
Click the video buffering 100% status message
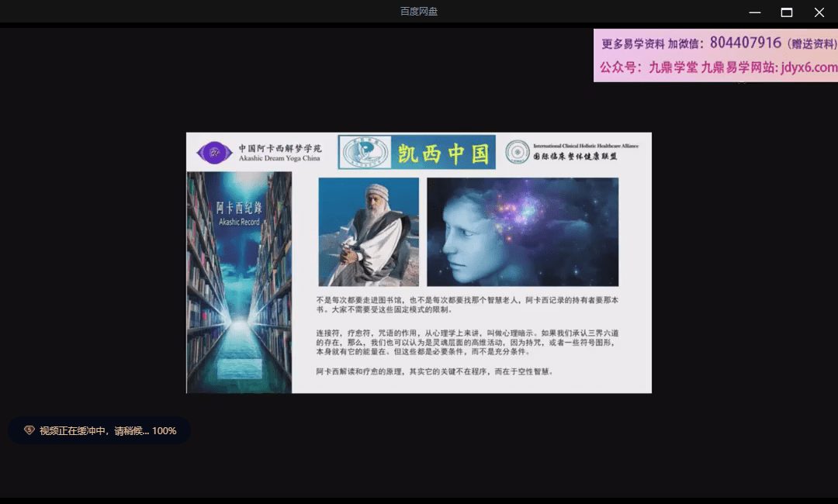(x=108, y=430)
